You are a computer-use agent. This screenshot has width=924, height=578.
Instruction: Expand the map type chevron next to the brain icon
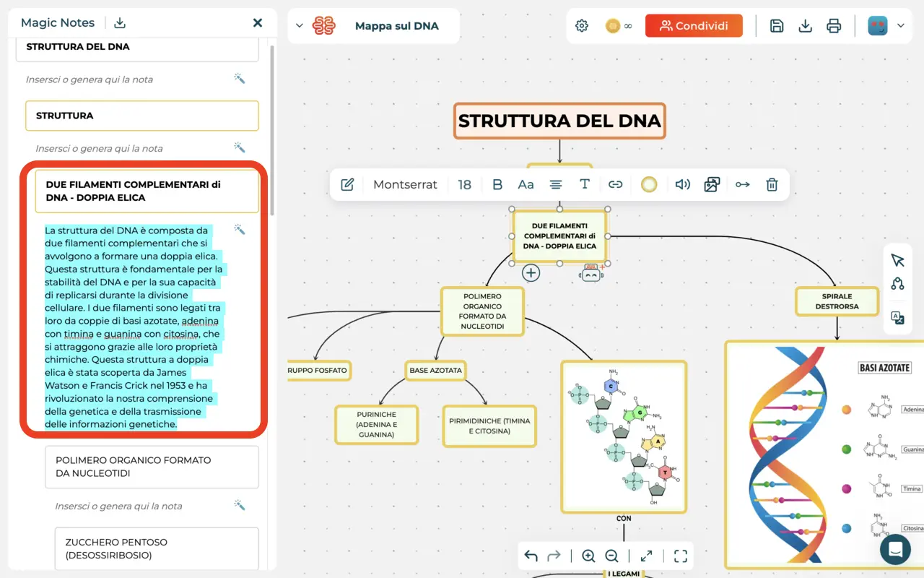[x=300, y=25]
